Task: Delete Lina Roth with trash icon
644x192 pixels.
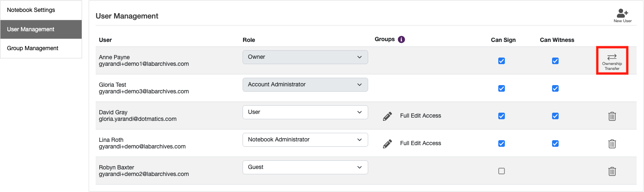Action: [612, 144]
